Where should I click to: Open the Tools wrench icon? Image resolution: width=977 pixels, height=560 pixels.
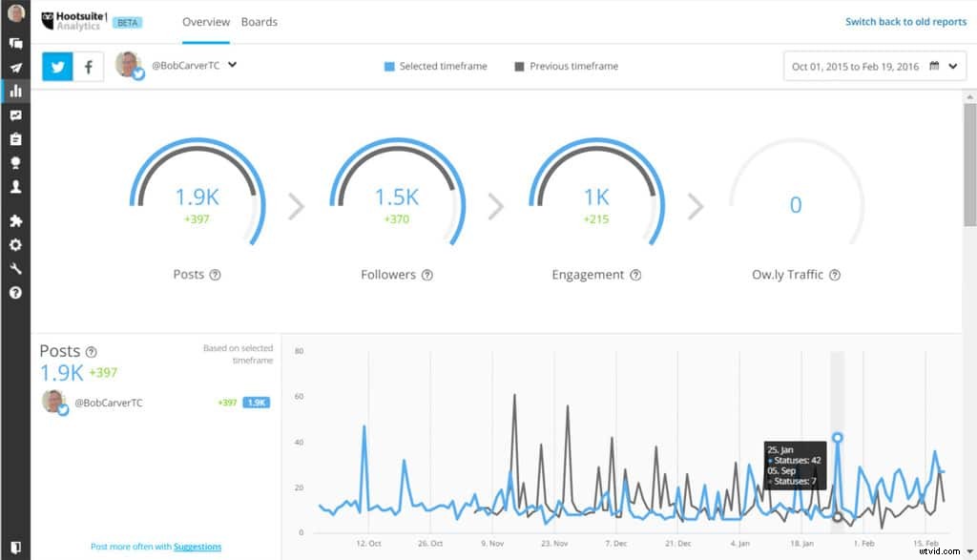pos(13,268)
